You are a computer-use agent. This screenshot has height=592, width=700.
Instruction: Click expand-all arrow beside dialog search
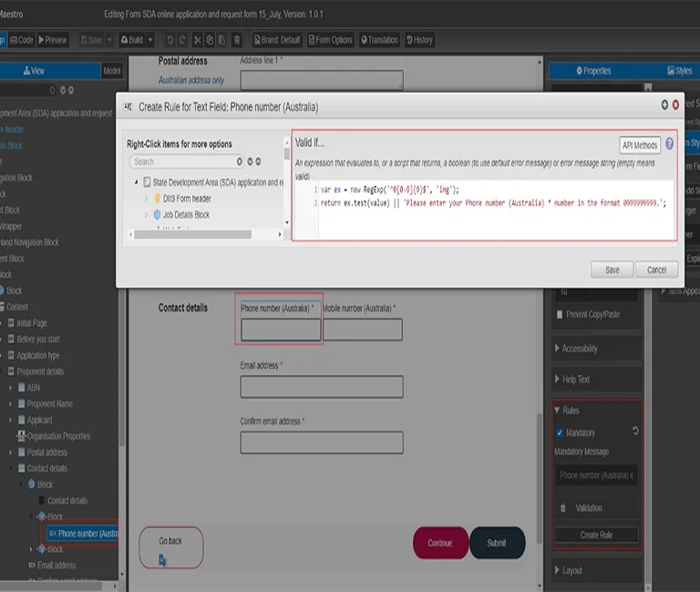click(x=250, y=161)
